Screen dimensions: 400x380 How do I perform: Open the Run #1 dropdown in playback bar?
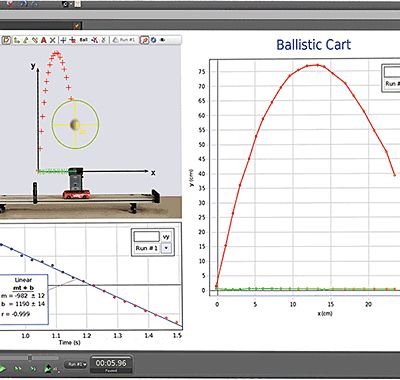click(x=77, y=365)
